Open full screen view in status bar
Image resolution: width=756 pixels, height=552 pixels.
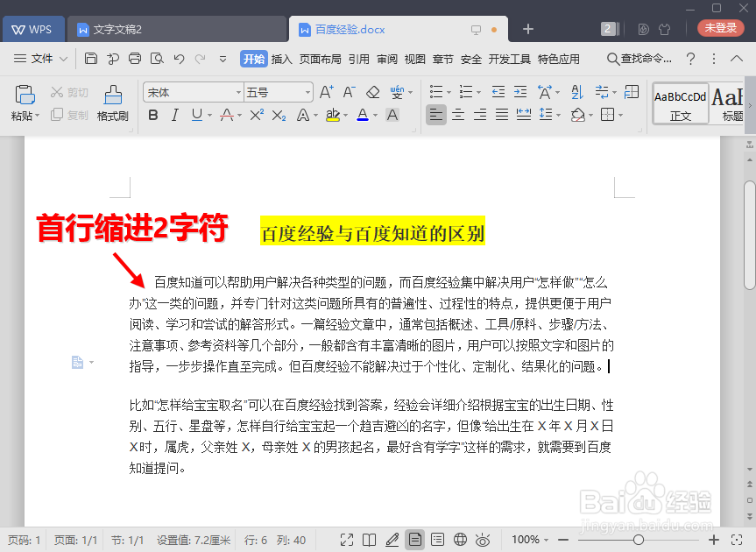(x=347, y=540)
